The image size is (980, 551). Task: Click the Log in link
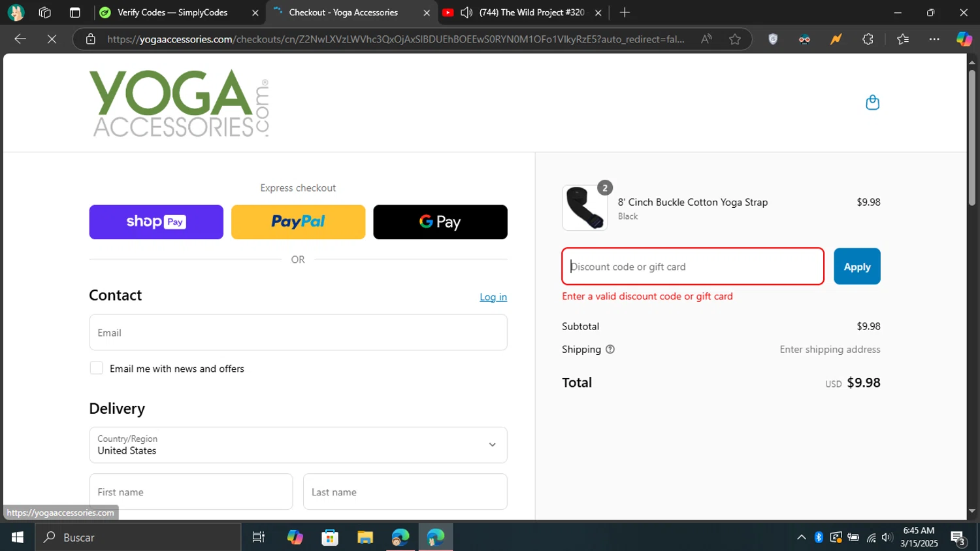[493, 297]
